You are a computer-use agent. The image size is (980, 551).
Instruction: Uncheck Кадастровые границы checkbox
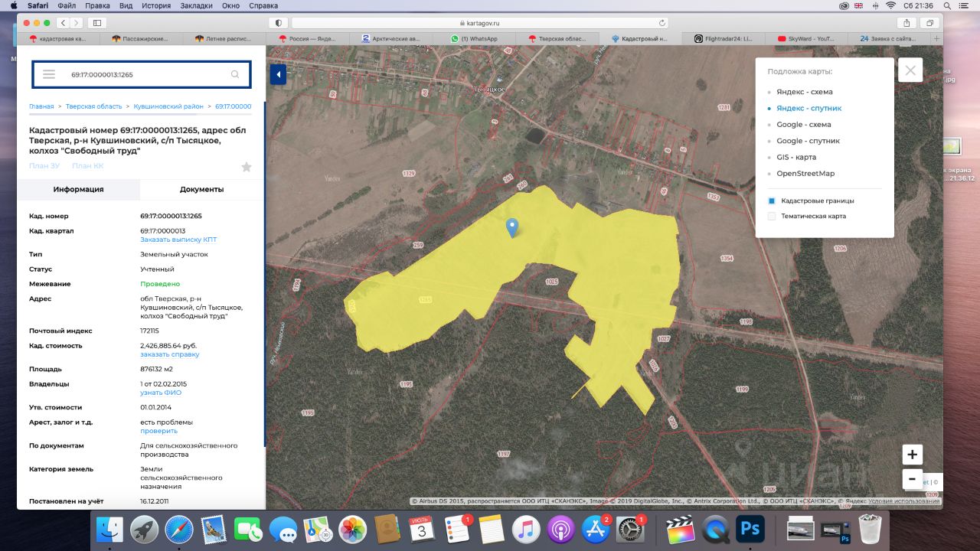point(772,201)
